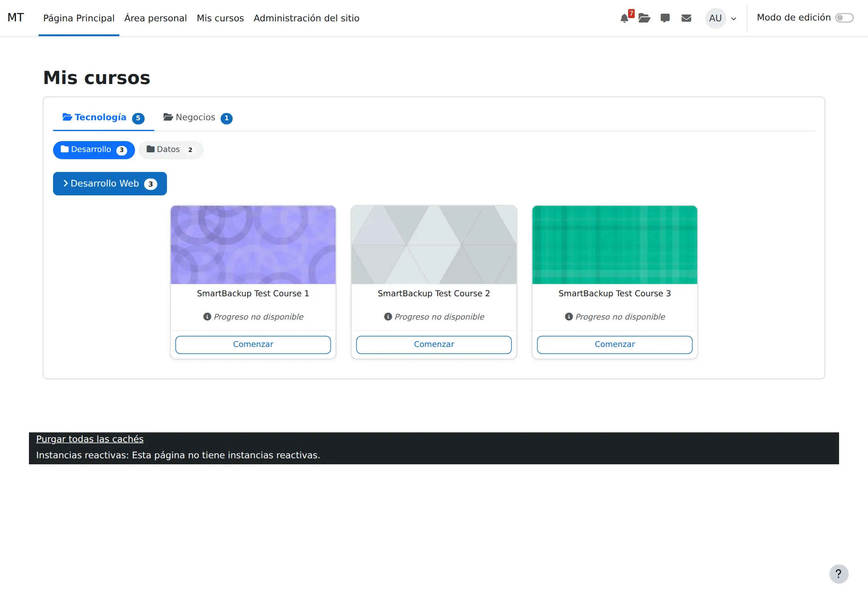Open Administración del sitio
This screenshot has width=868, height=603.
pos(306,18)
